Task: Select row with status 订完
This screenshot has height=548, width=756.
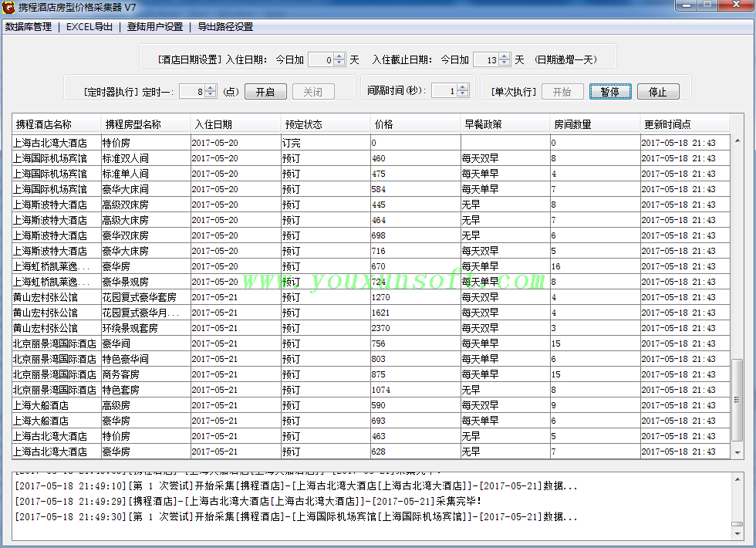Action: pyautogui.click(x=371, y=143)
